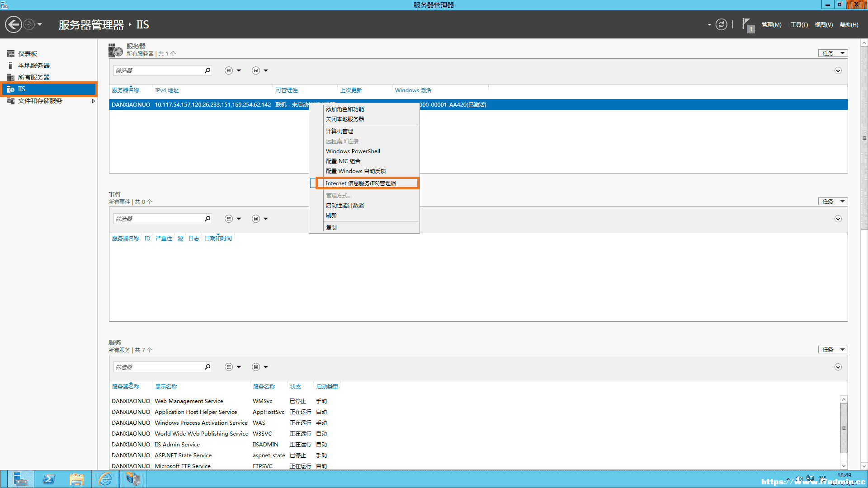Click the servers filter search magnifier icon

tap(208, 70)
